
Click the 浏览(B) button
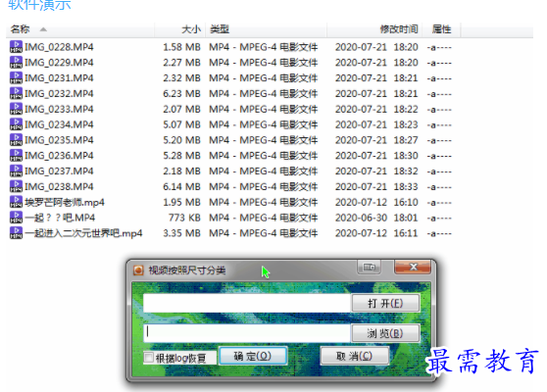coord(385,333)
